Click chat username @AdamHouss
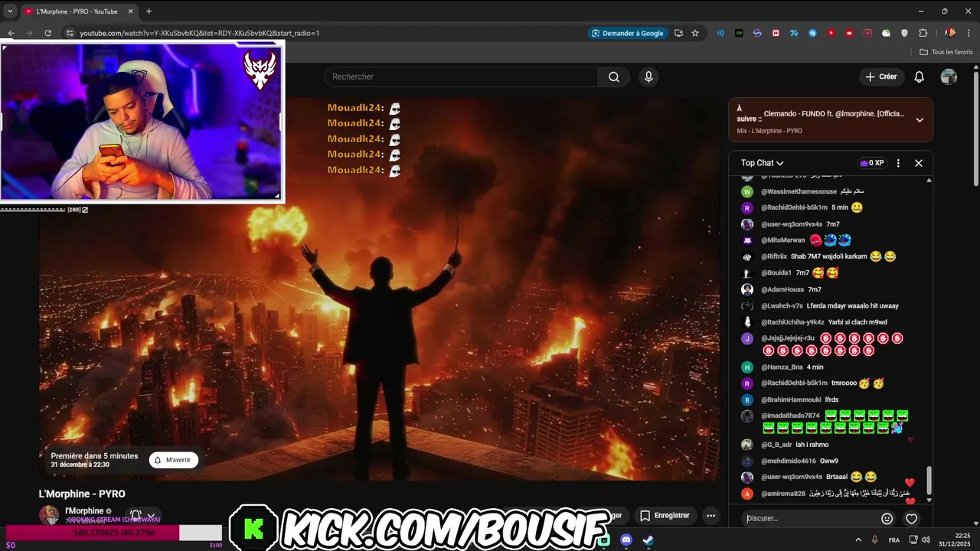980x551 pixels. click(x=782, y=290)
